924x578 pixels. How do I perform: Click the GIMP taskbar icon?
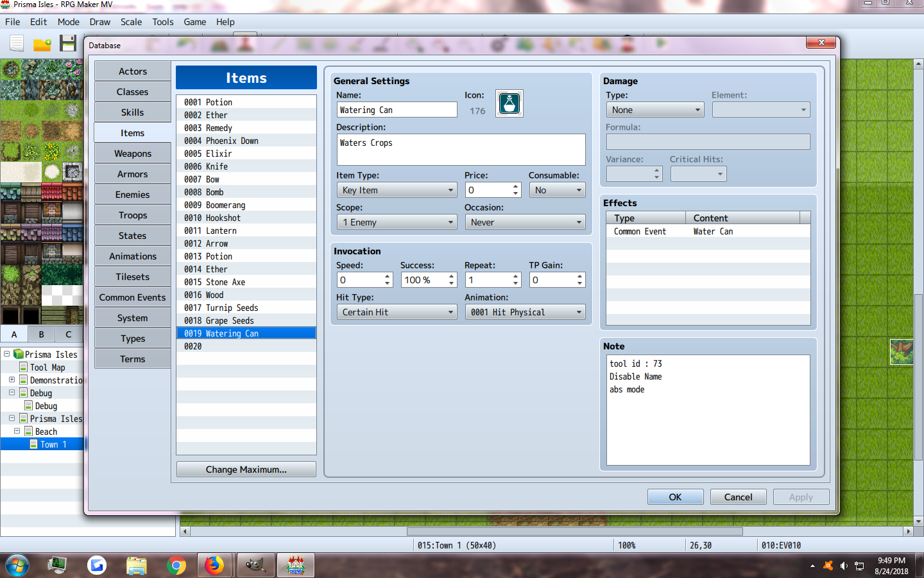click(x=255, y=565)
